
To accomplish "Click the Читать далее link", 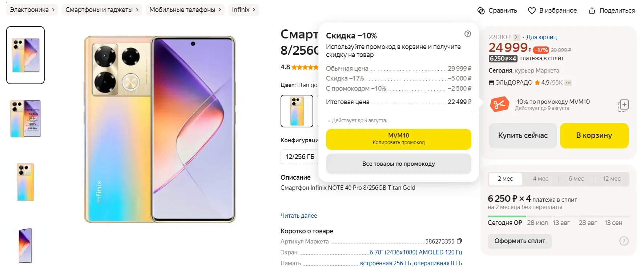I will tap(299, 216).
